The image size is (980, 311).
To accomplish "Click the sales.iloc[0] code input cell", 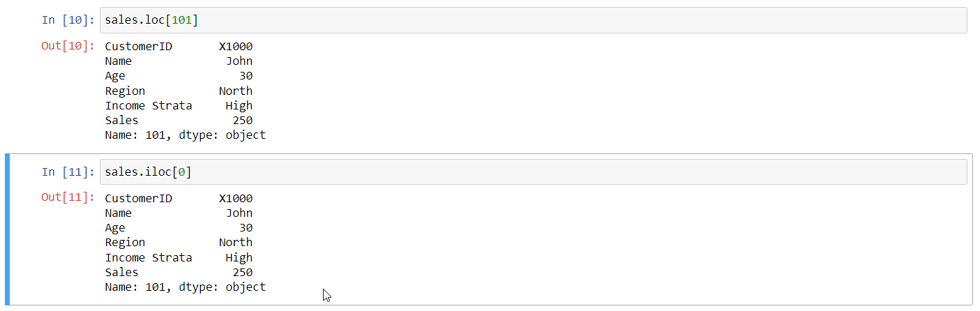I will [x=534, y=172].
